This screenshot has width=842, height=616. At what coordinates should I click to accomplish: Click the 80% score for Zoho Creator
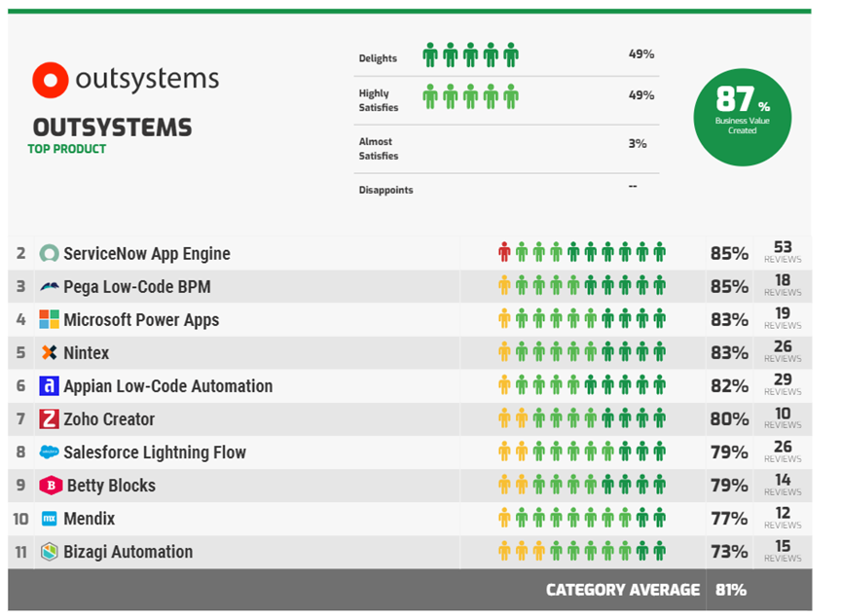729,418
